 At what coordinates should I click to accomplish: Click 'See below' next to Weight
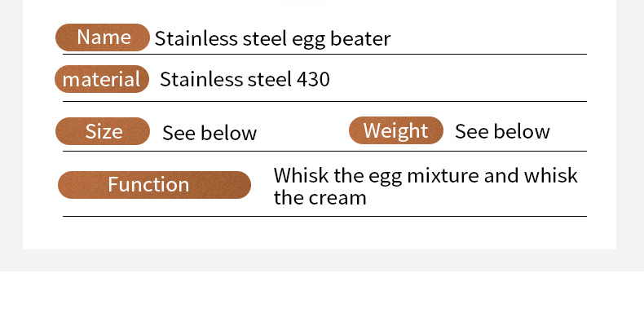click(502, 132)
